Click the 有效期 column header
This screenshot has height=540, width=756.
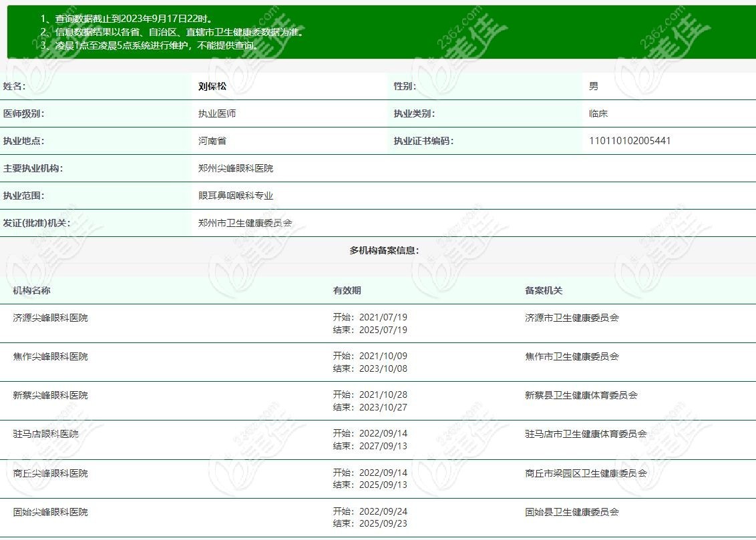coord(347,290)
